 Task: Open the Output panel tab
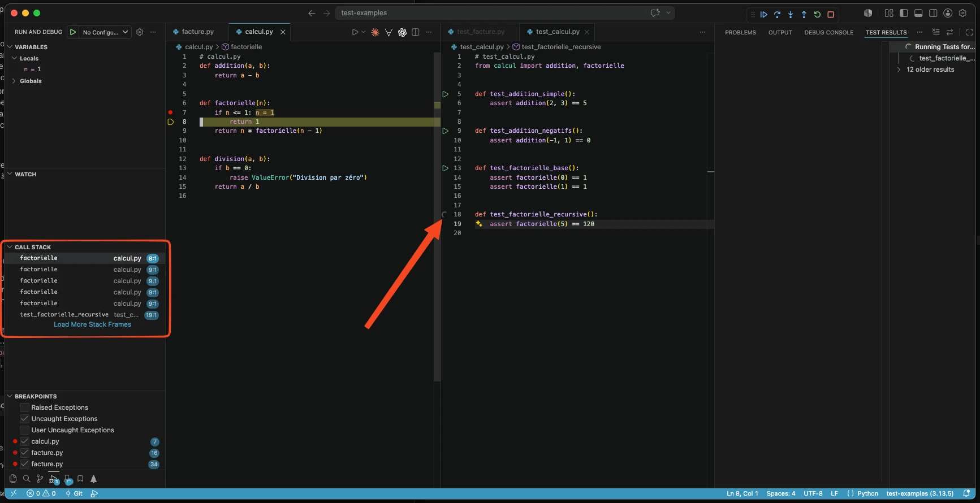(x=780, y=32)
